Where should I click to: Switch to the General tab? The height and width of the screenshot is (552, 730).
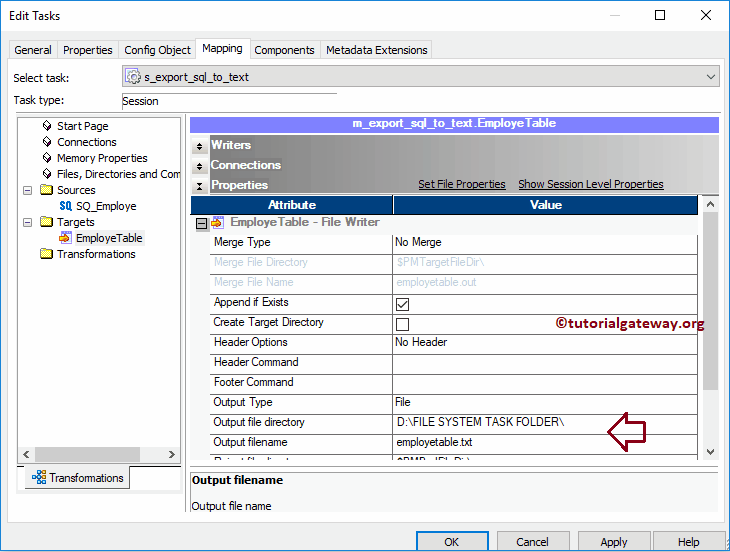(x=33, y=50)
